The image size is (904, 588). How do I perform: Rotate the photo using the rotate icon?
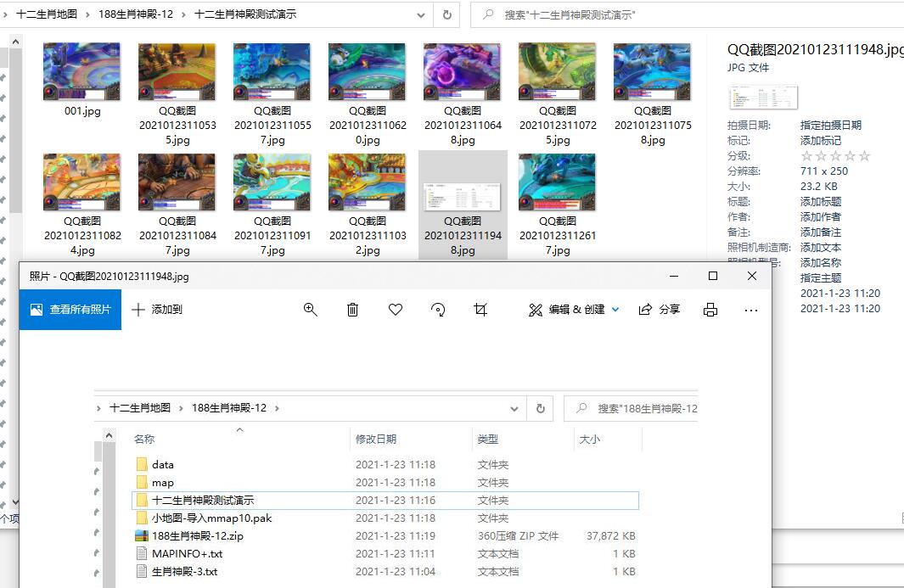(x=438, y=310)
